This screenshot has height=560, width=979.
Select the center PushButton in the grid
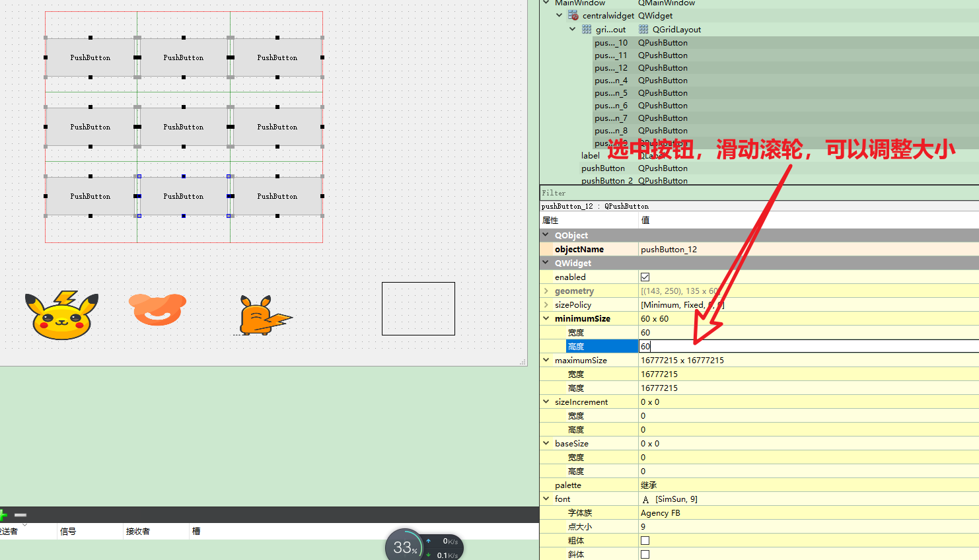click(x=184, y=127)
